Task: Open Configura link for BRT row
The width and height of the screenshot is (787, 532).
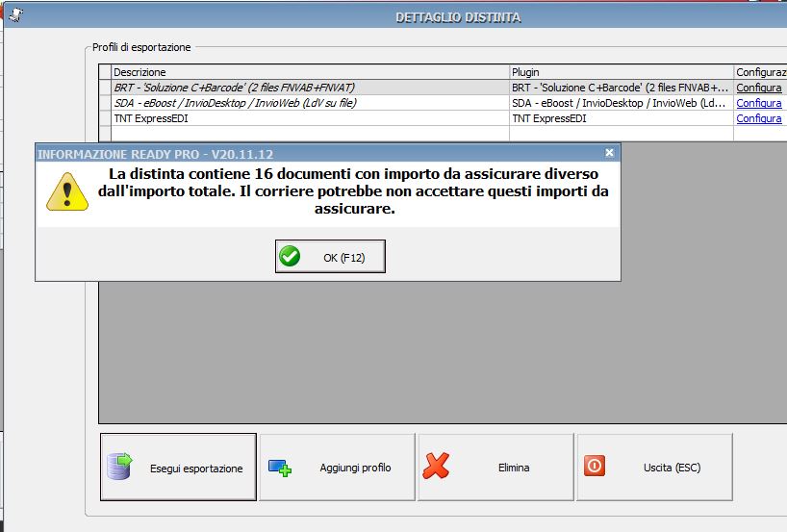Action: pyautogui.click(x=758, y=88)
